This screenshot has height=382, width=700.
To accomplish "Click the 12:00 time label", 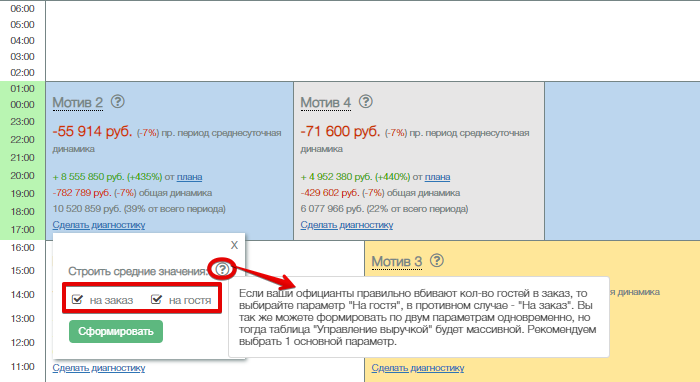I will click(x=22, y=343).
